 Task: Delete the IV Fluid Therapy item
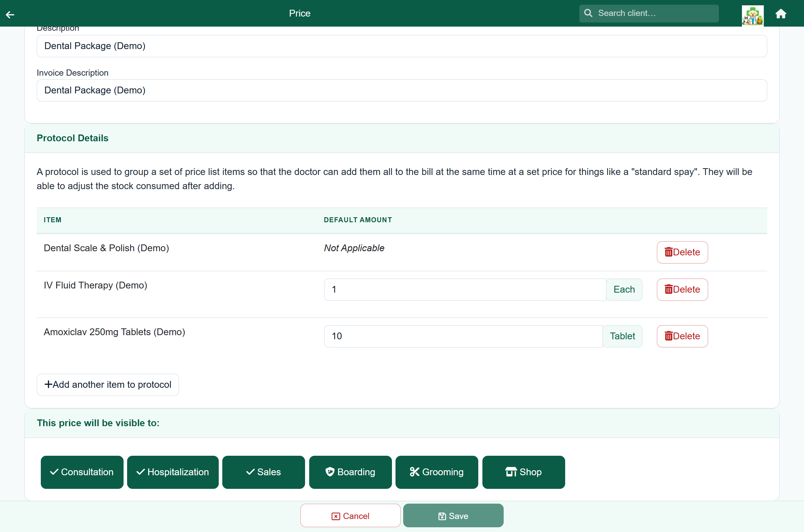click(682, 289)
